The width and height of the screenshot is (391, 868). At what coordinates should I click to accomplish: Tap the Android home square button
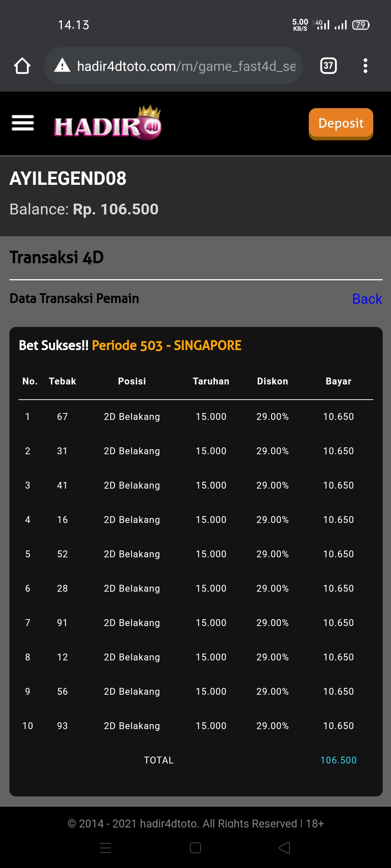[195, 848]
